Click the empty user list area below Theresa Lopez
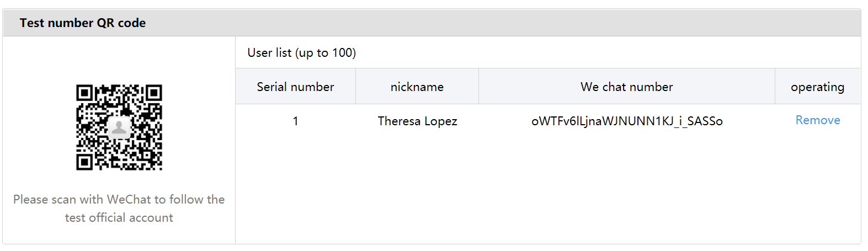The image size is (868, 251). click(x=546, y=188)
